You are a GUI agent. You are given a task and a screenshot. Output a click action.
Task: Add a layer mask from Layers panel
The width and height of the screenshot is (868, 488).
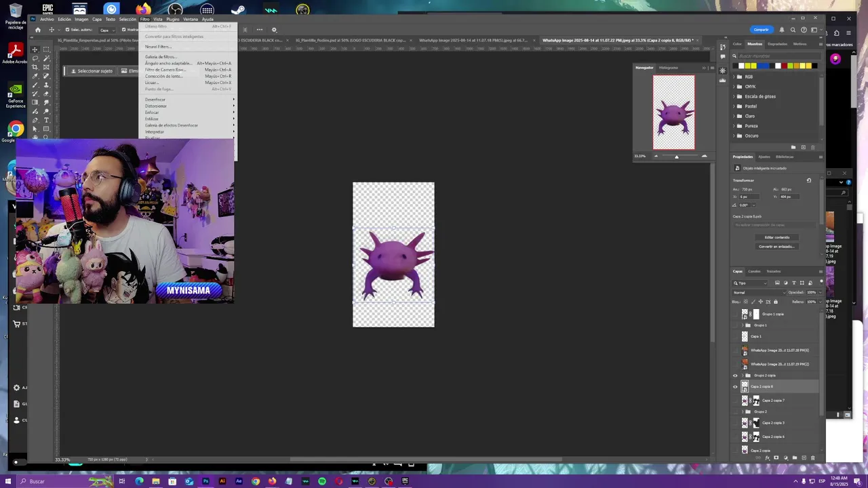[776, 457]
